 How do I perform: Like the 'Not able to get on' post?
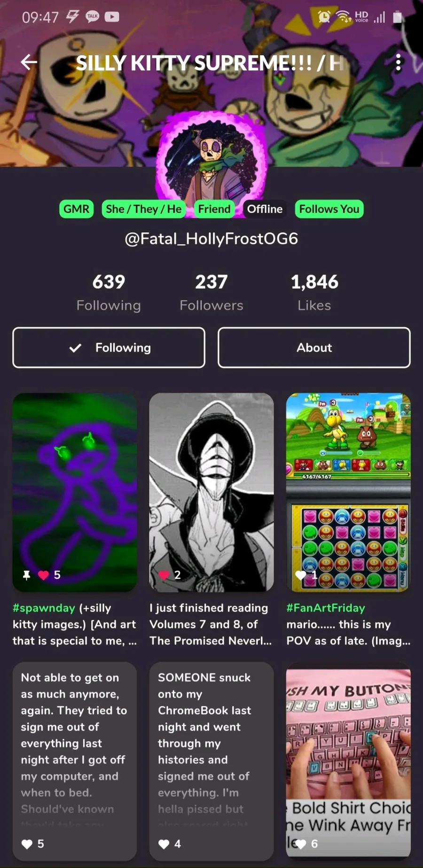coord(27,844)
